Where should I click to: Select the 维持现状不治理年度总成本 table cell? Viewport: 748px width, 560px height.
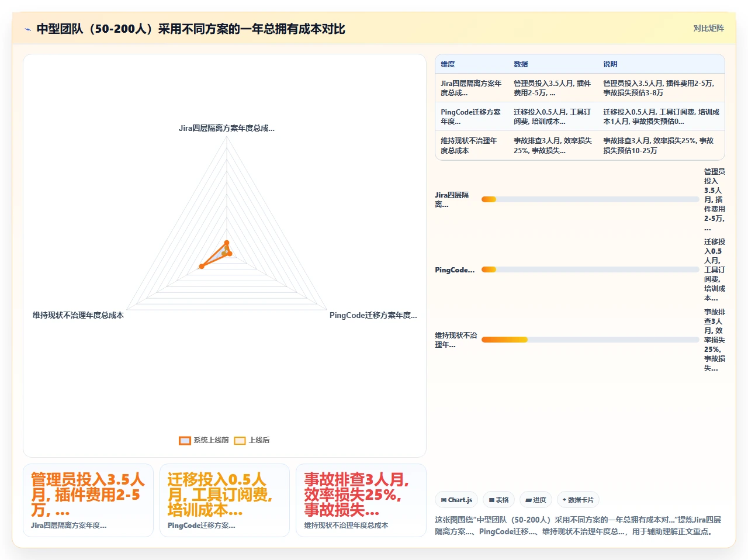point(472,146)
